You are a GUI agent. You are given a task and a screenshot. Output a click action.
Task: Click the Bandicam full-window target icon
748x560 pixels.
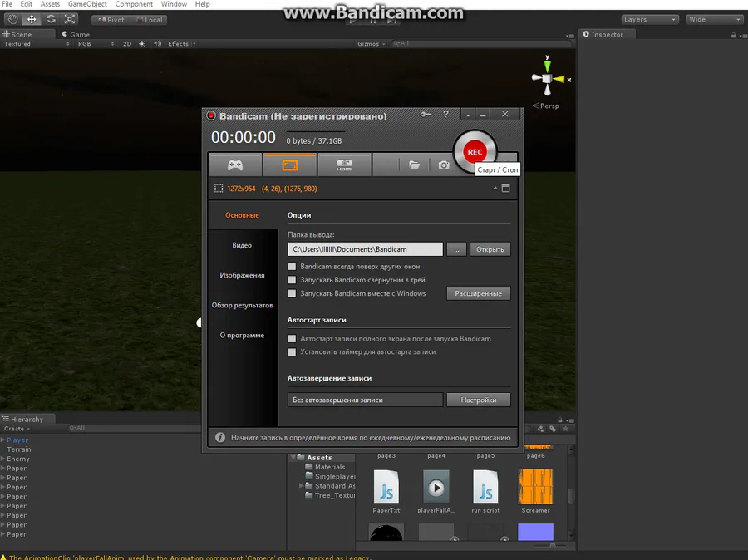tap(505, 188)
